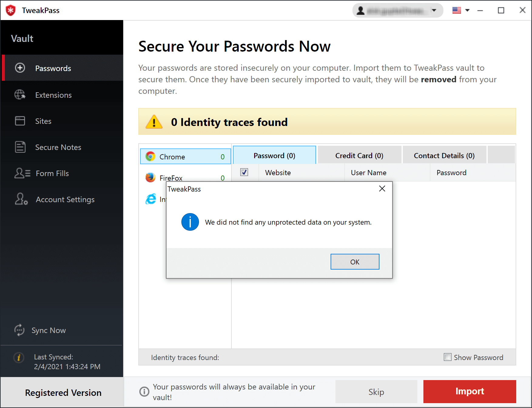Switch to the Credit Card tab
The width and height of the screenshot is (532, 408).
(359, 155)
